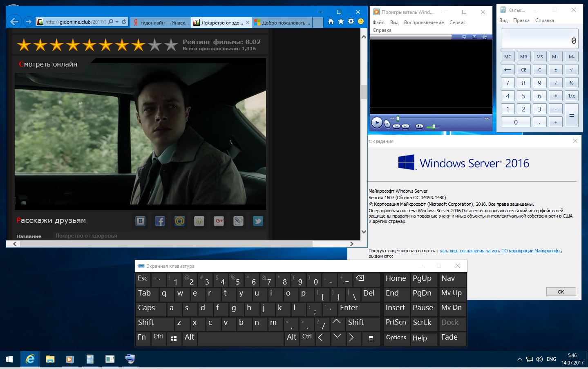Open Windows Start menu
The width and height of the screenshot is (588, 369).
click(9, 359)
